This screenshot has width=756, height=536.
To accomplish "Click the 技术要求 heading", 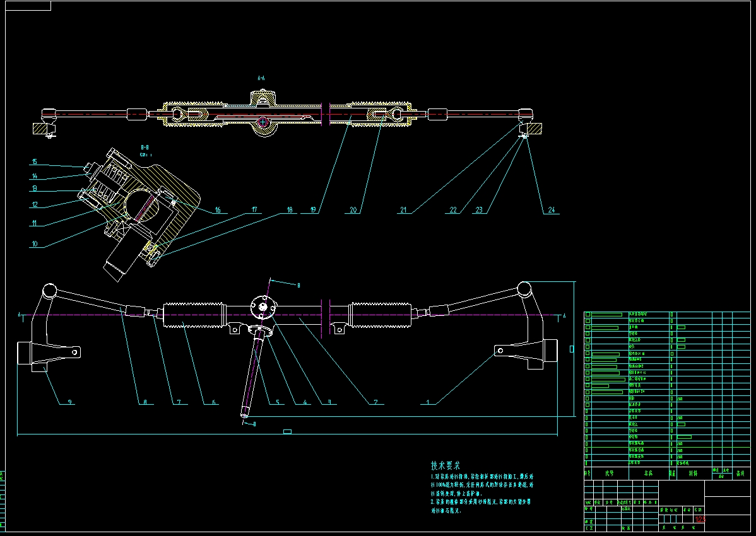I will click(x=446, y=465).
